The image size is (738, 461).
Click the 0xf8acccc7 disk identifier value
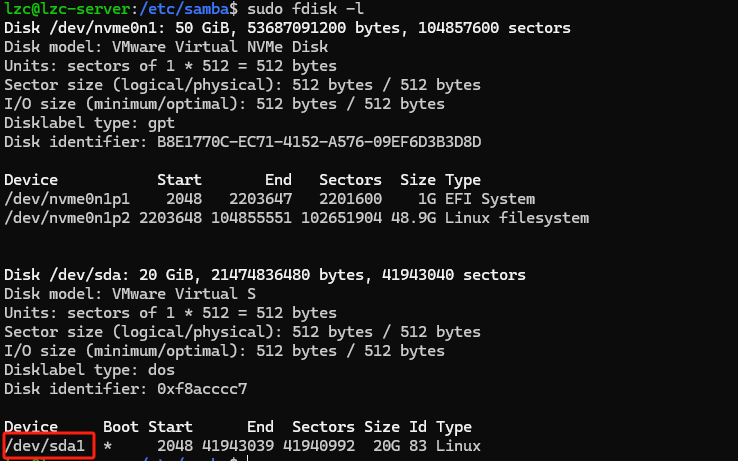tap(198, 389)
